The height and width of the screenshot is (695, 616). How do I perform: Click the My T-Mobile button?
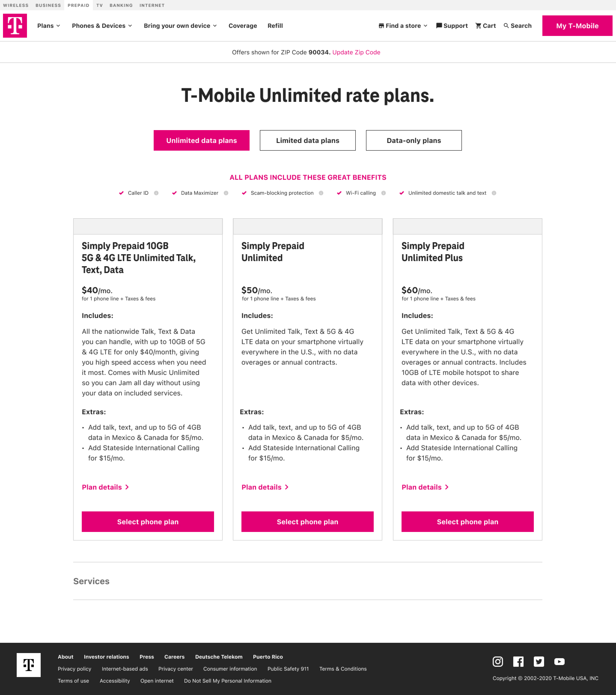pos(577,26)
